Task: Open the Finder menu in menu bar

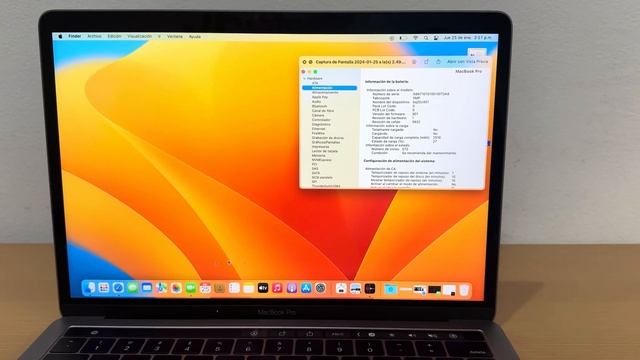Action: pyautogui.click(x=75, y=36)
